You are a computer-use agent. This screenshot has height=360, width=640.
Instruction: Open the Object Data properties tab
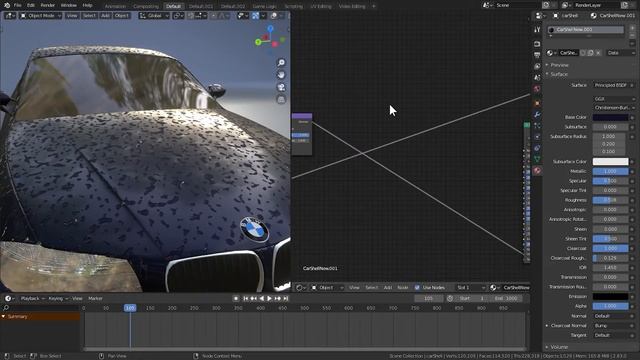tap(537, 159)
